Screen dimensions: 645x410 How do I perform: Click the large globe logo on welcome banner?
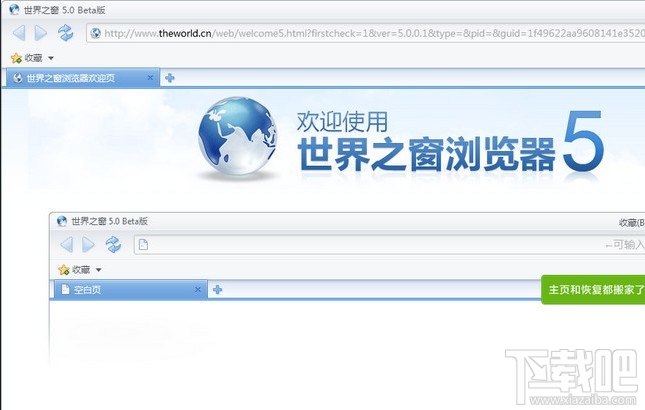pyautogui.click(x=237, y=136)
